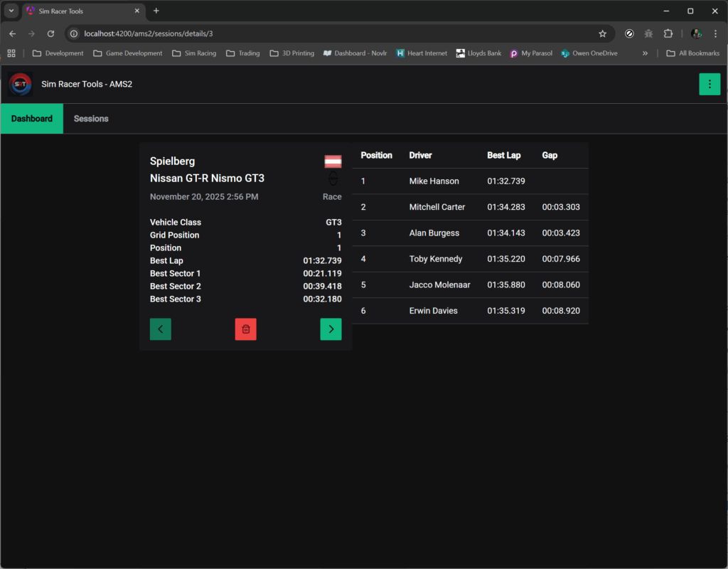This screenshot has width=728, height=569.
Task: Open the Sim Racing bookmarks folder
Action: (x=194, y=53)
